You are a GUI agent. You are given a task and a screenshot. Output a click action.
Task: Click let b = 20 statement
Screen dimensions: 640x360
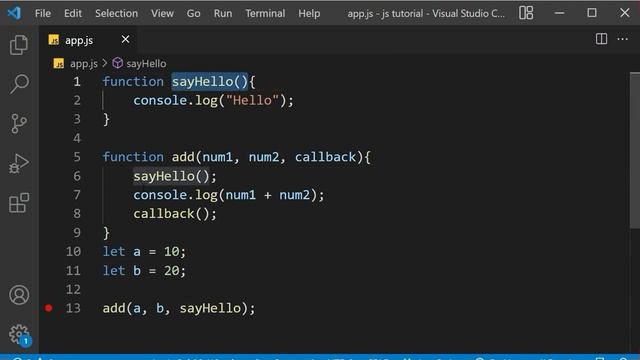click(144, 271)
